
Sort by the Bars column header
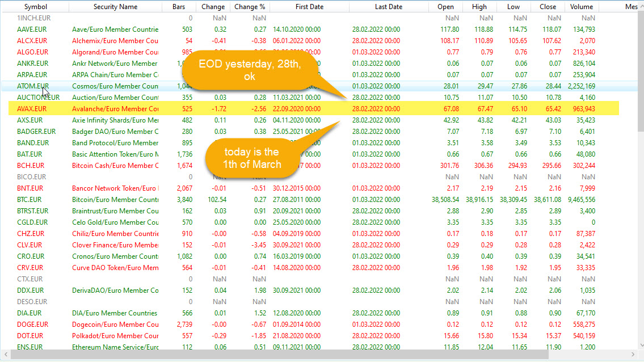[x=178, y=7]
